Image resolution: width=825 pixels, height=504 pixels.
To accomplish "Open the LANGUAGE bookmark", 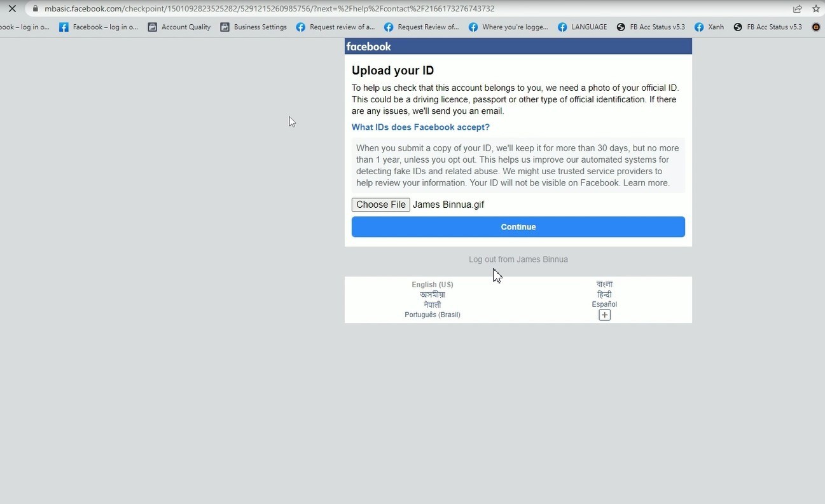I will [583, 27].
